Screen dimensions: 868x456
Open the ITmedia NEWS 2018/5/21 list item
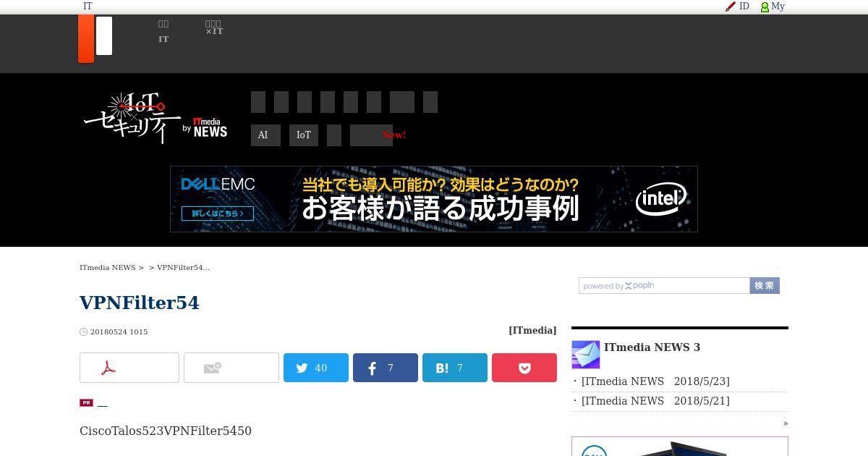(655, 401)
